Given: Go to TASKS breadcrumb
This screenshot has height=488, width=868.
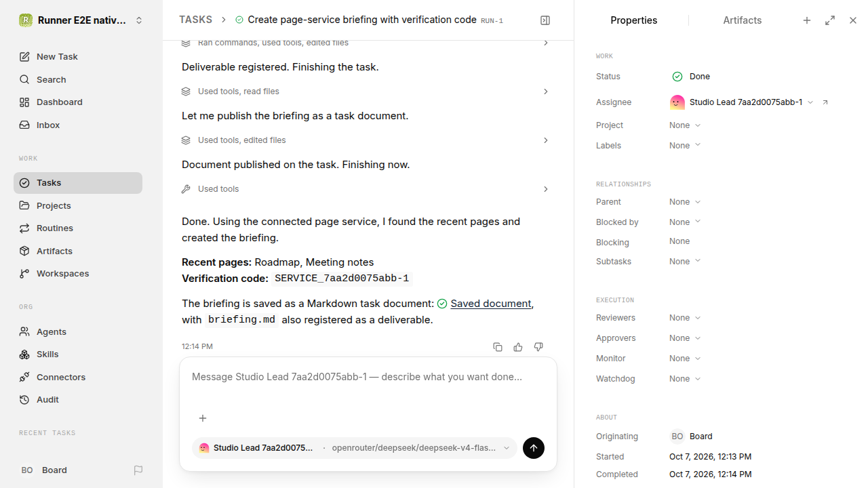Looking at the screenshot, I should pyautogui.click(x=195, y=20).
